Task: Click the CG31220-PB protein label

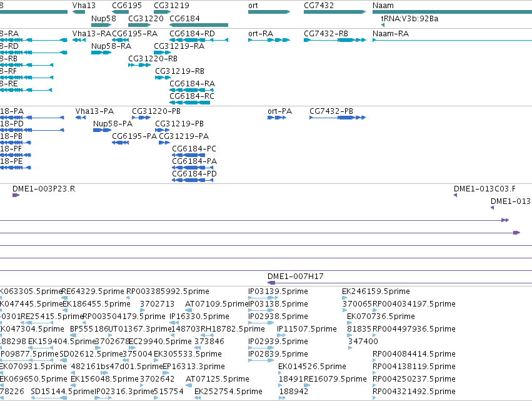Action: [156, 111]
